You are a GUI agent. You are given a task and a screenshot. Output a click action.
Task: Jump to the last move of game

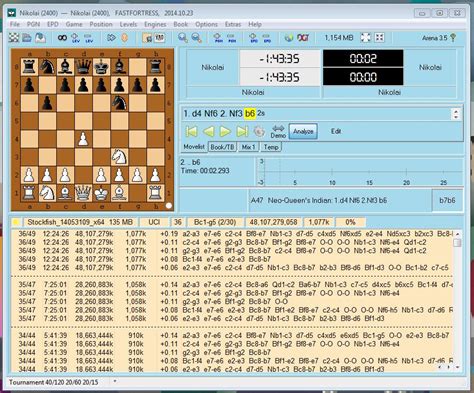(242, 131)
